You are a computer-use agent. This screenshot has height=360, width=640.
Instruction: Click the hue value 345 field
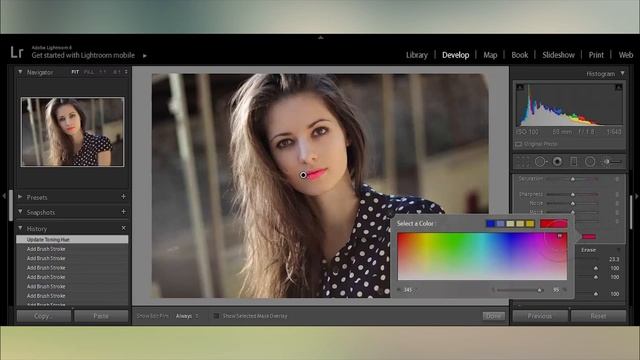coord(407,290)
